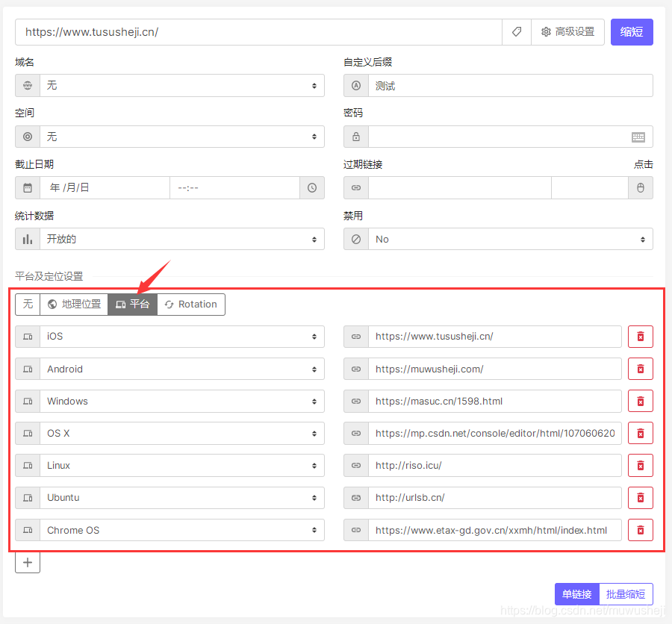Click the chain icon beside the riso.icu link
672x624 pixels.
coord(356,466)
